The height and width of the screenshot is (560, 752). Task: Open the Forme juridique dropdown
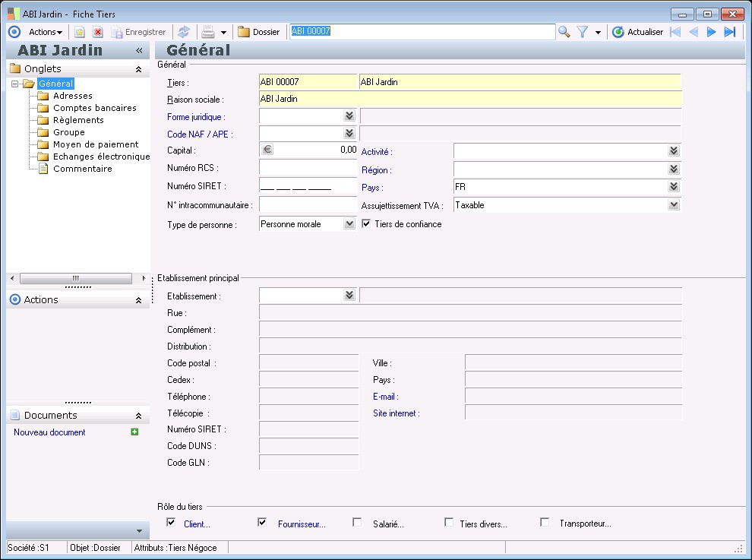(x=349, y=116)
